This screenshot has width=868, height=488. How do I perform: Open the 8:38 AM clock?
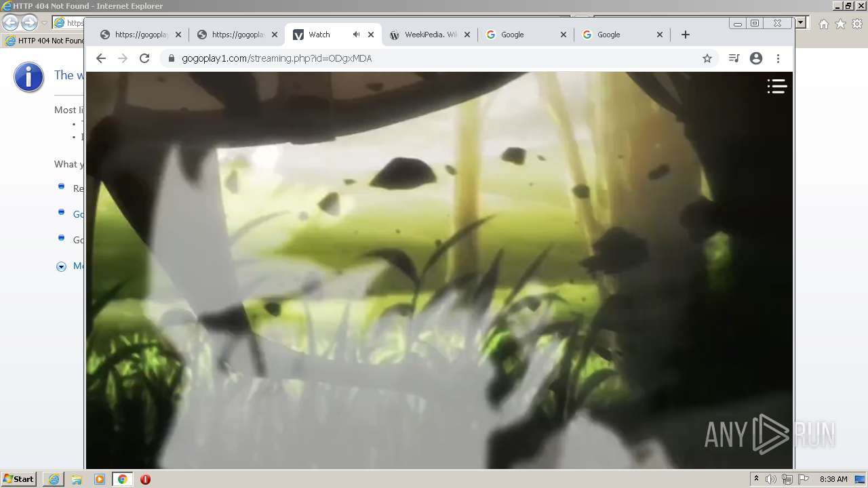pyautogui.click(x=833, y=479)
